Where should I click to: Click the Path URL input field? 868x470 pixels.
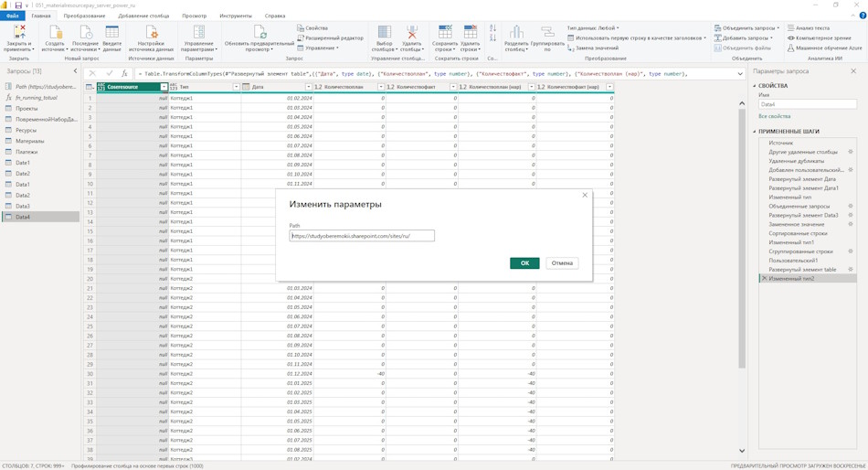(x=362, y=236)
